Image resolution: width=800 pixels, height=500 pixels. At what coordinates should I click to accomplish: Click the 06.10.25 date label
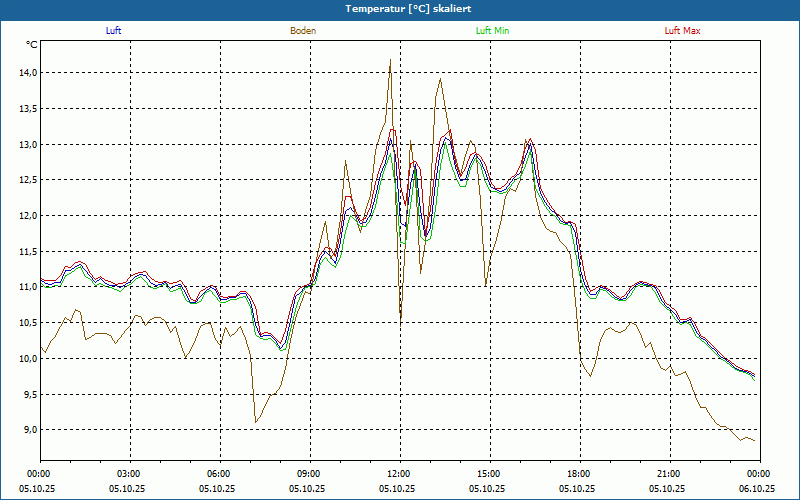(757, 489)
